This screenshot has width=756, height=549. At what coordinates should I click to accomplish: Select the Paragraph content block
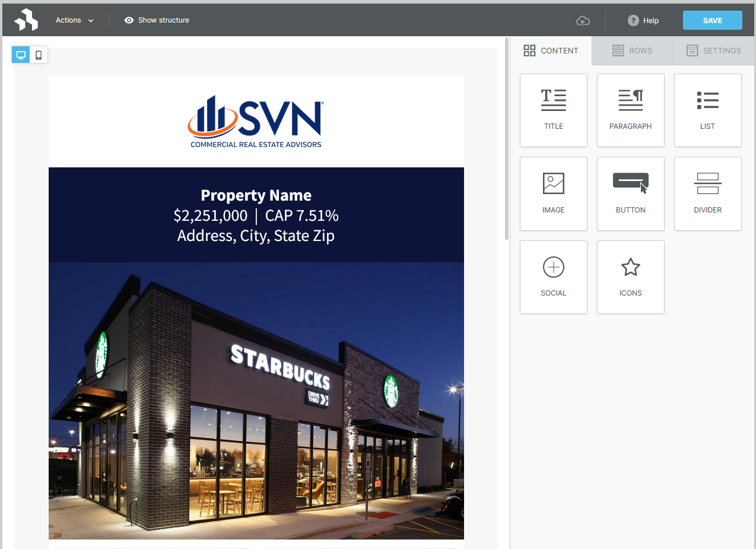[x=631, y=110]
